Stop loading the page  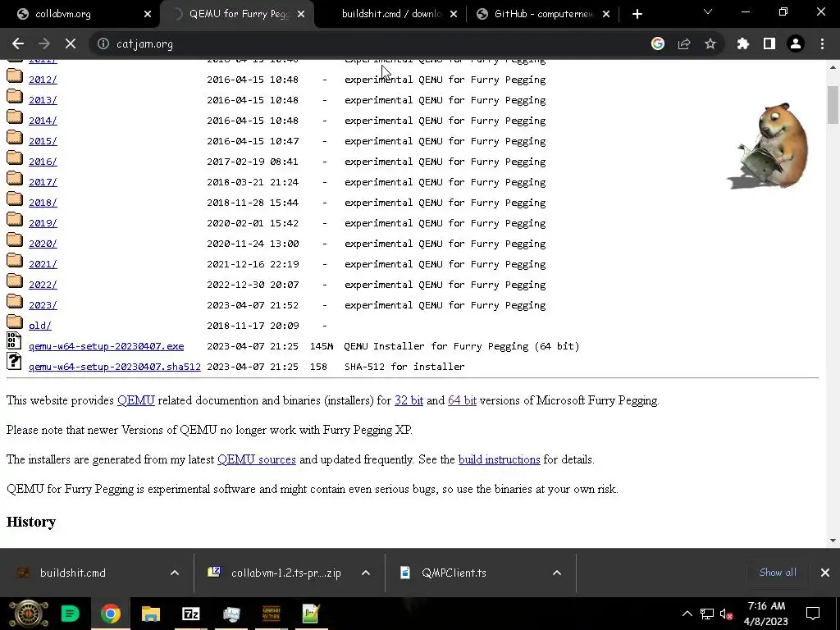point(71,44)
